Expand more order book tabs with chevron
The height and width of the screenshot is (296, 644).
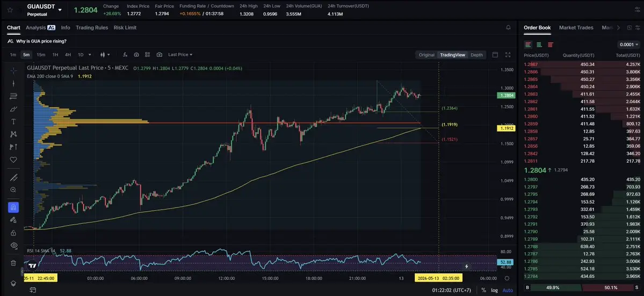coord(619,27)
